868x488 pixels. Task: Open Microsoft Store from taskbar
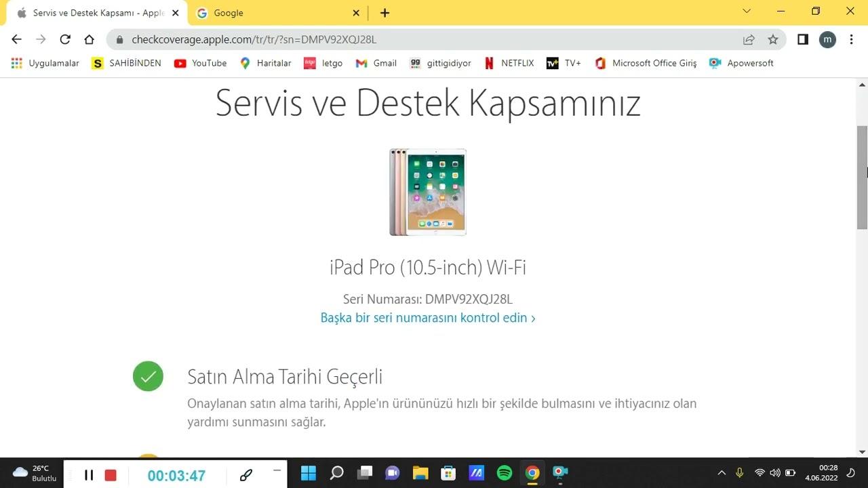(x=448, y=472)
